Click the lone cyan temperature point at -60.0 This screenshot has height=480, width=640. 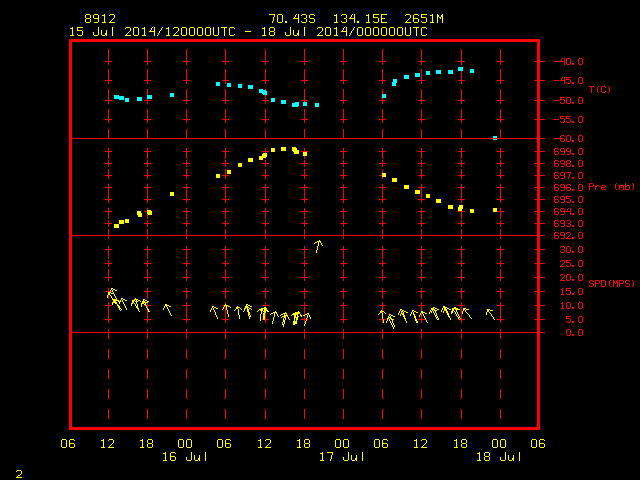(495, 138)
